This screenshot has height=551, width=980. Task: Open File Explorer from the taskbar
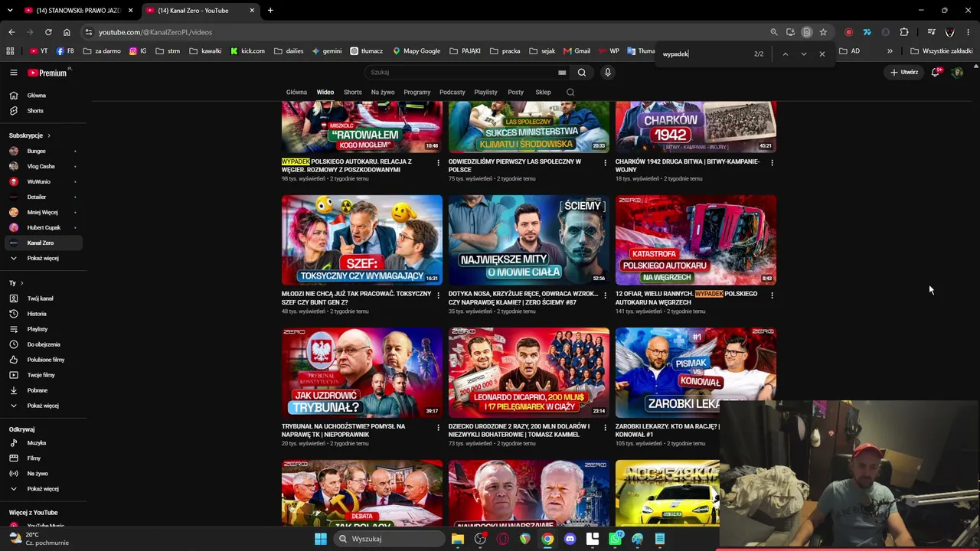pyautogui.click(x=458, y=539)
